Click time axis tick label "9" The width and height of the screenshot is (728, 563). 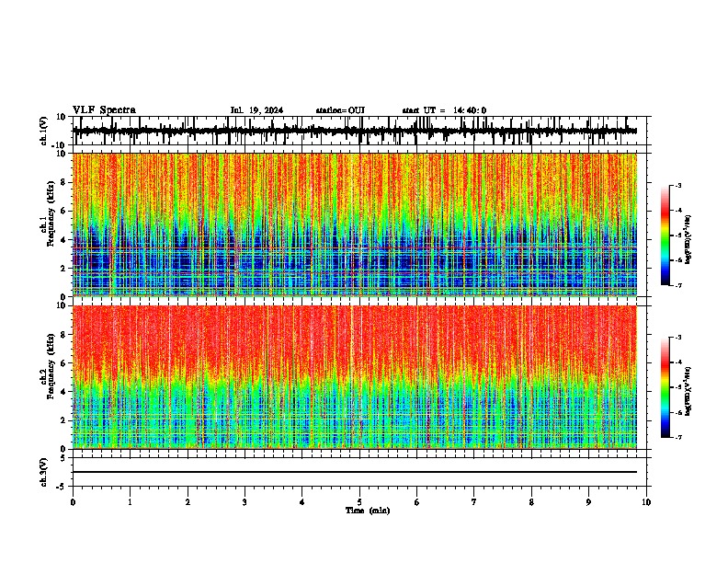588,502
